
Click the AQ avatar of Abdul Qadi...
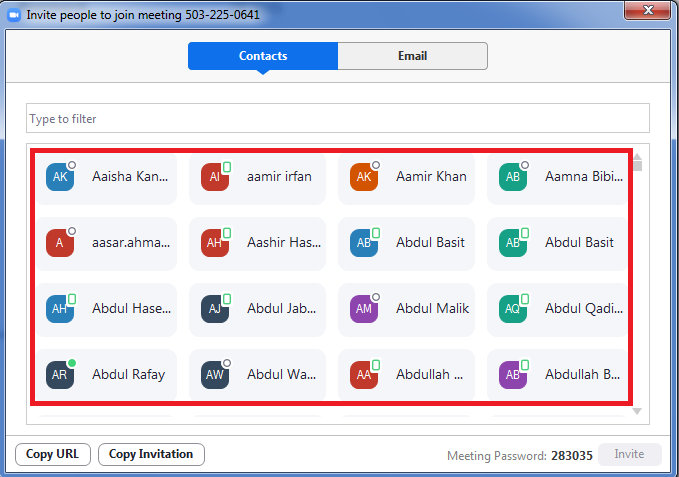coord(513,309)
